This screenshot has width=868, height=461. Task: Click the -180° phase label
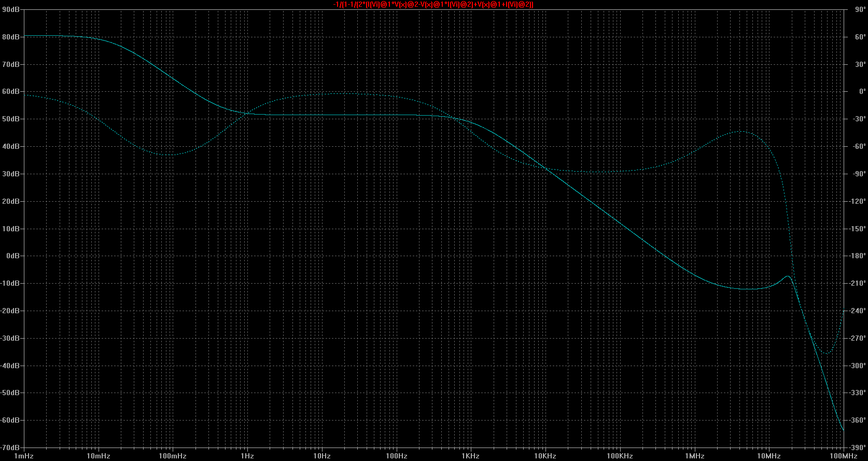[857, 256]
